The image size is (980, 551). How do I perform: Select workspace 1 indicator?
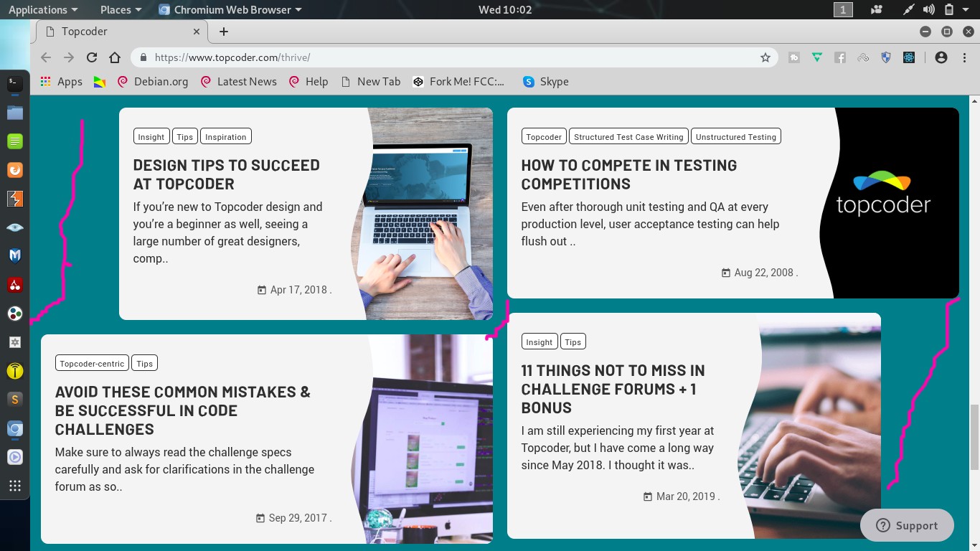pos(843,9)
